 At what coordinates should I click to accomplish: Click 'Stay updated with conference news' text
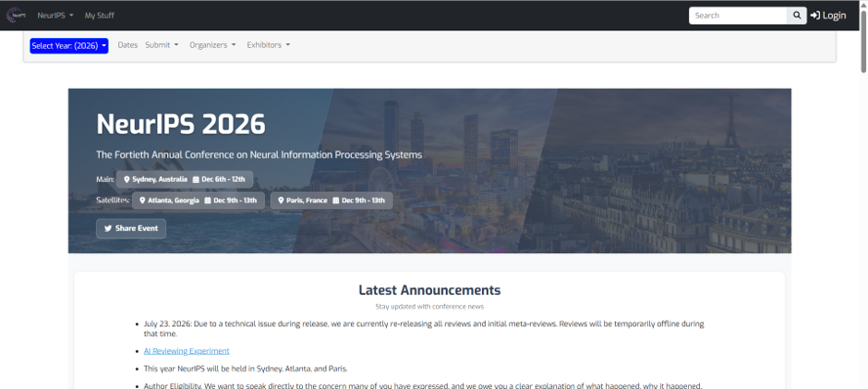[429, 307]
